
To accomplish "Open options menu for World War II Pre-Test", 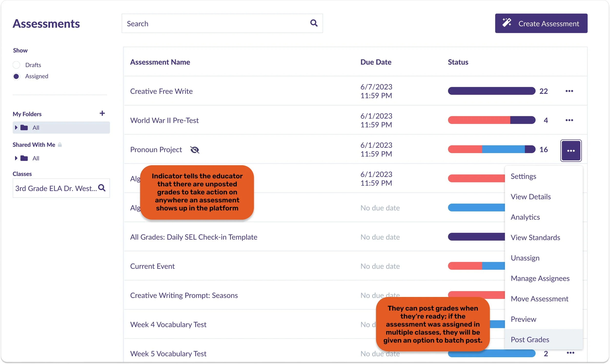I will coord(569,120).
